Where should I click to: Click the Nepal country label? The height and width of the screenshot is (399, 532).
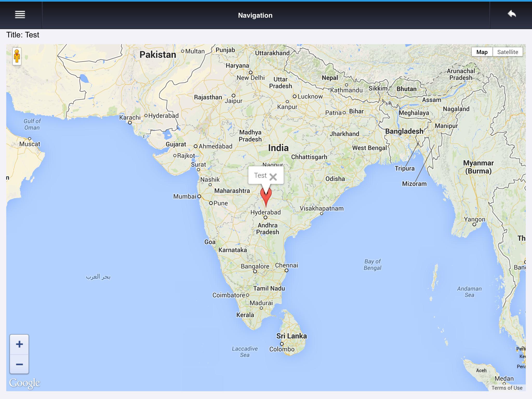coord(330,78)
